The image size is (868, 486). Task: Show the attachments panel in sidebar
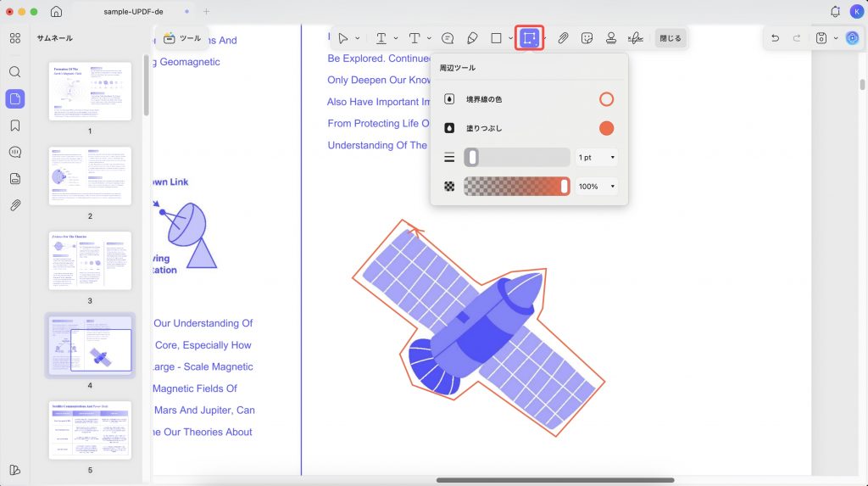[x=15, y=205]
